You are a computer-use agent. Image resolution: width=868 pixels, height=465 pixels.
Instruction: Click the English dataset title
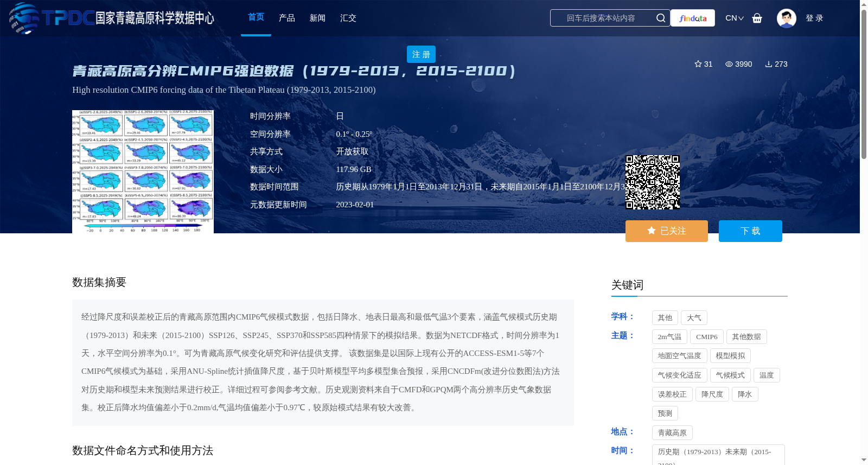pos(224,90)
